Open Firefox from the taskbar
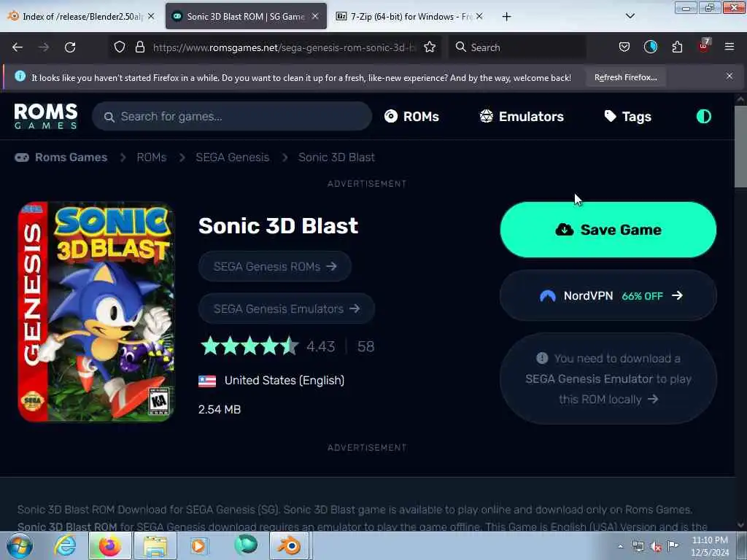This screenshot has width=747, height=560. coord(109,545)
